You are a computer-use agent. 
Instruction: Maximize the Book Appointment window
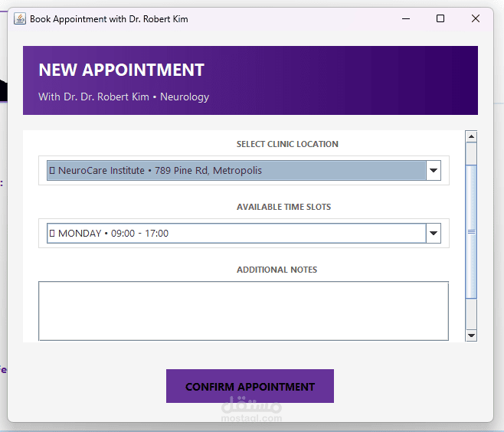[x=440, y=18]
